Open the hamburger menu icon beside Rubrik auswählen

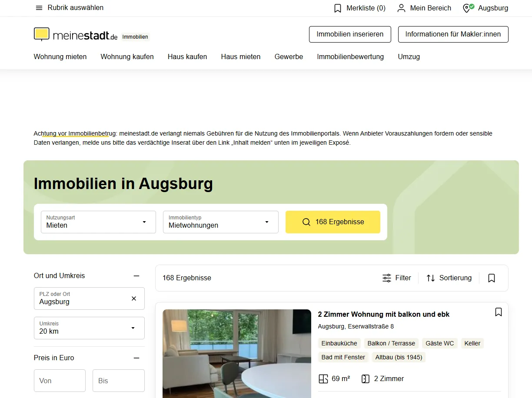pyautogui.click(x=39, y=8)
